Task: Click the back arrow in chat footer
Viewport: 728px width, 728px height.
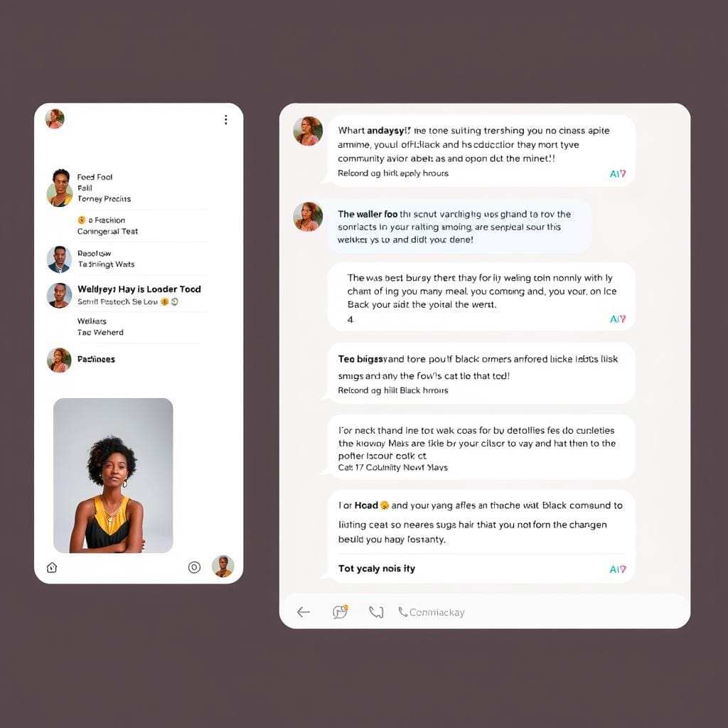Action: click(x=303, y=612)
